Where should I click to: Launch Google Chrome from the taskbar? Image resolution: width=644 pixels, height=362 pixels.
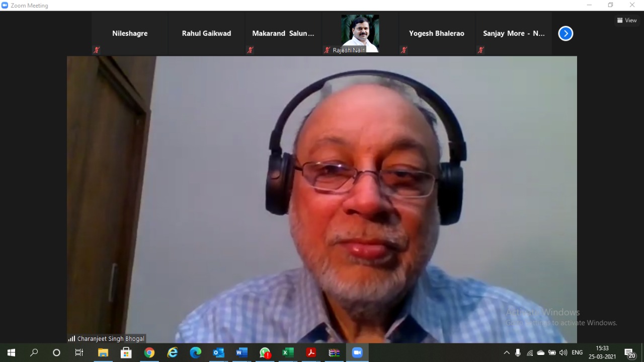point(149,352)
